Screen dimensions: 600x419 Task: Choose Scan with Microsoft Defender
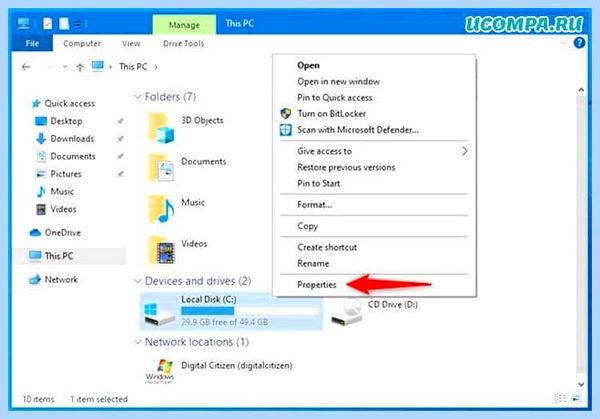[x=358, y=130]
